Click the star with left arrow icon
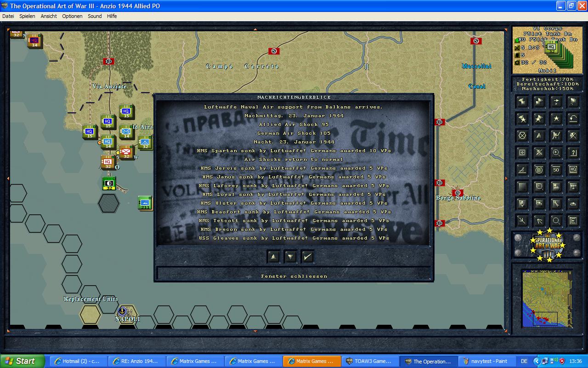Image resolution: width=588 pixels, height=368 pixels. 522,119
